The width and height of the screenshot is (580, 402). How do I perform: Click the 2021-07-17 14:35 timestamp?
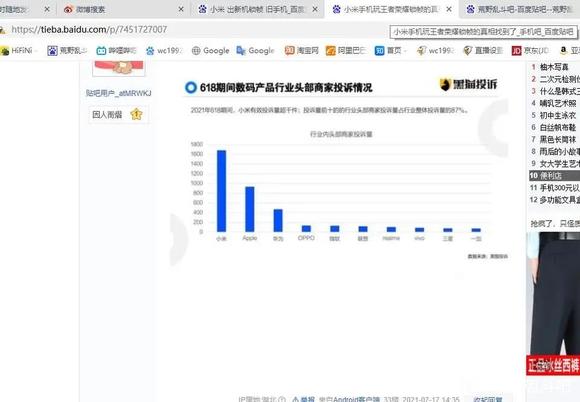tap(431, 399)
